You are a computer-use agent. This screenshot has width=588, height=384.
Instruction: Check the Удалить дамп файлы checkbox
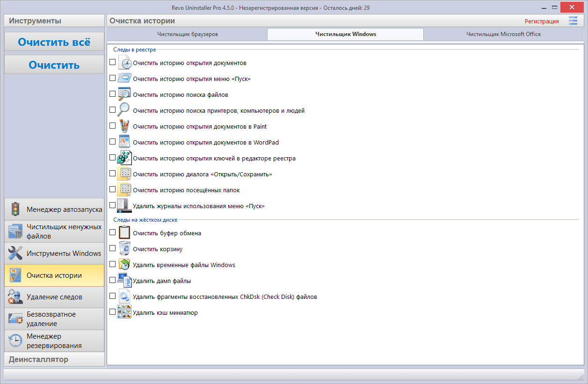coord(112,280)
